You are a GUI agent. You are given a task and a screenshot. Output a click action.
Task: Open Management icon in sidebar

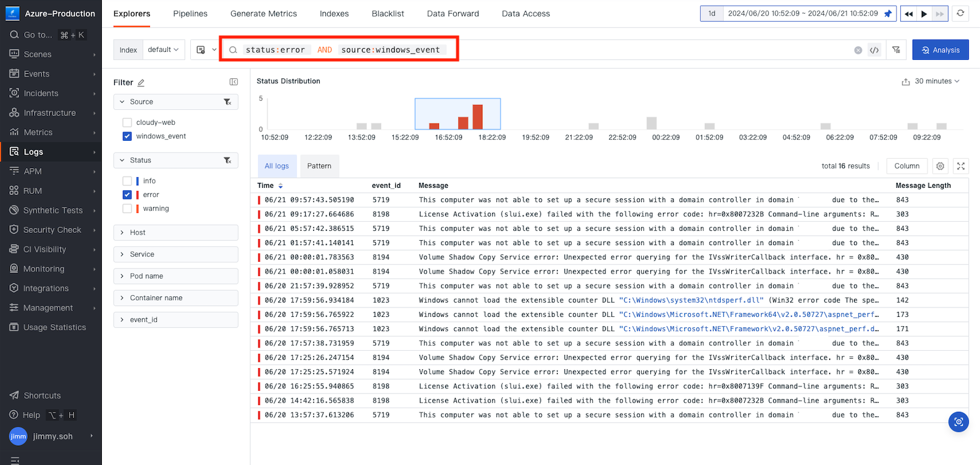(x=14, y=308)
